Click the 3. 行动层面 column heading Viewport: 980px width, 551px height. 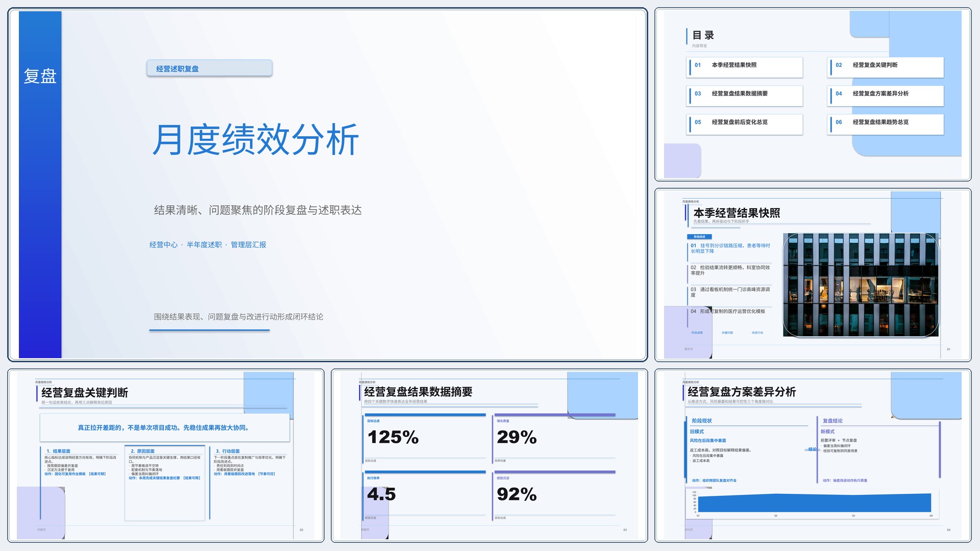pyautogui.click(x=228, y=452)
